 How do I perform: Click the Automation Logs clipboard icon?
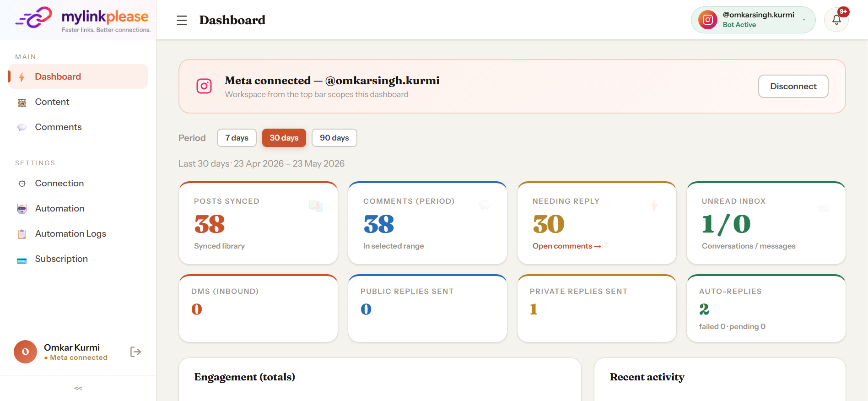22,234
